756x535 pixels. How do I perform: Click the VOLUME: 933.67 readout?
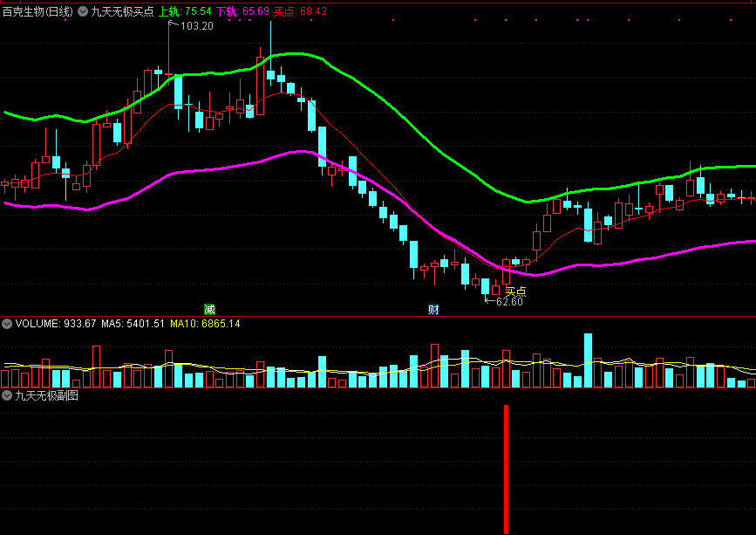(56, 324)
